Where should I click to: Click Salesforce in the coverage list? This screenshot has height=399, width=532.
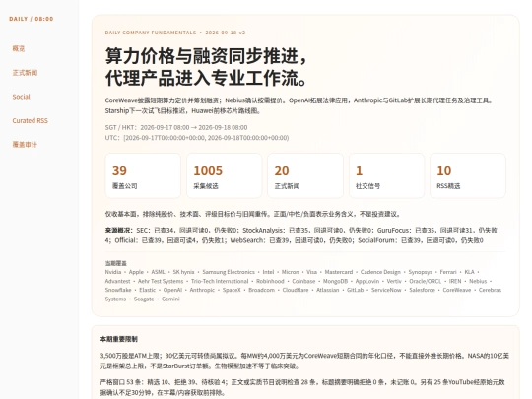tap(422, 290)
